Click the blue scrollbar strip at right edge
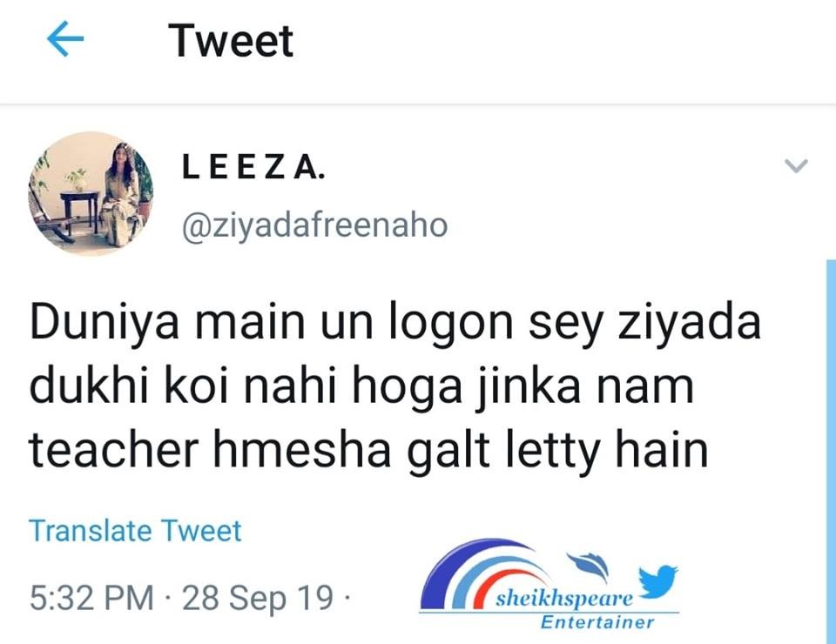The image size is (836, 644). [x=831, y=452]
